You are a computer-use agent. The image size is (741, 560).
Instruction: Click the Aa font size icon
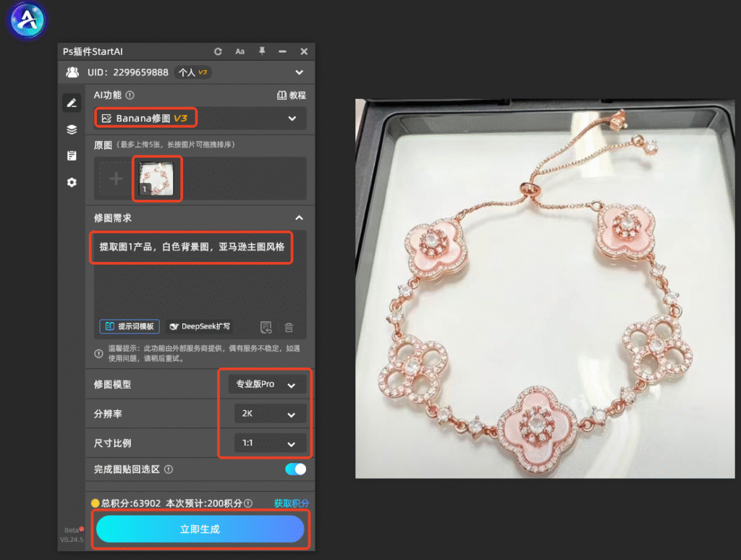click(x=240, y=51)
